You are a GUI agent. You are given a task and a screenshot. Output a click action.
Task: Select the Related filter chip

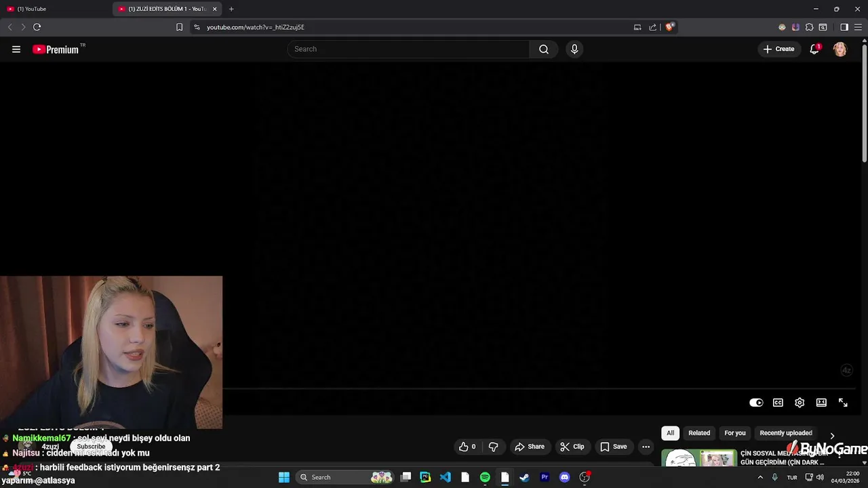(699, 433)
